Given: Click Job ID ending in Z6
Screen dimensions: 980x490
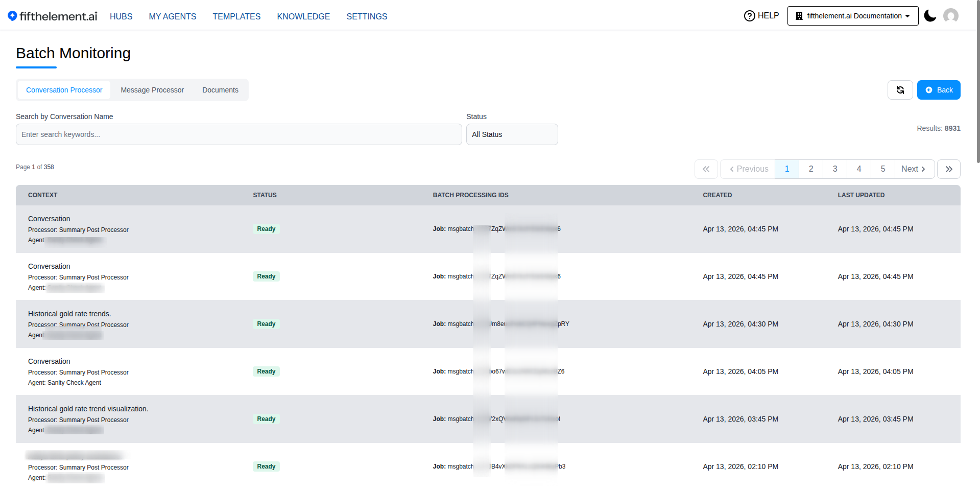Looking at the screenshot, I should [498, 371].
